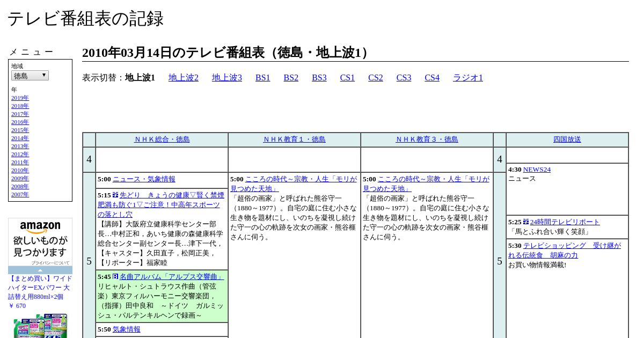Image resolution: width=644 pixels, height=338 pixels.
Task: Switch to the BS3 listing
Action: coord(319,78)
